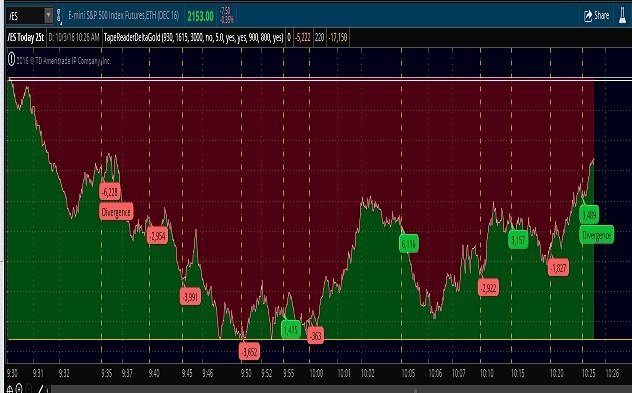632x393 pixels.
Task: Click the Share button
Action: (597, 16)
